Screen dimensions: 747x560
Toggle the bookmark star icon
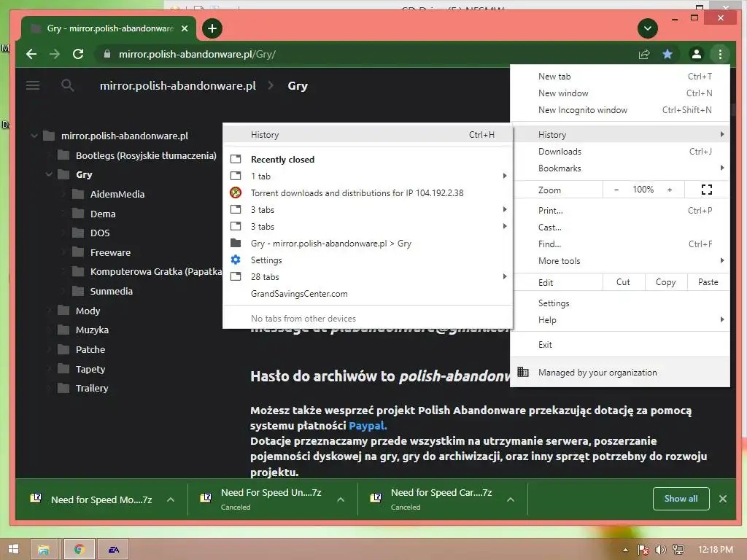pos(667,54)
